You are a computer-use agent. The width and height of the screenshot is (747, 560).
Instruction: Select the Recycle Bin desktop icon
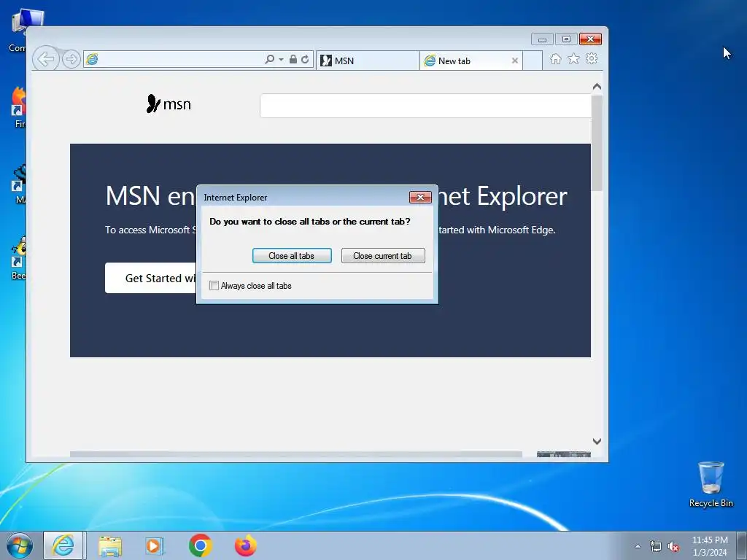[711, 484]
